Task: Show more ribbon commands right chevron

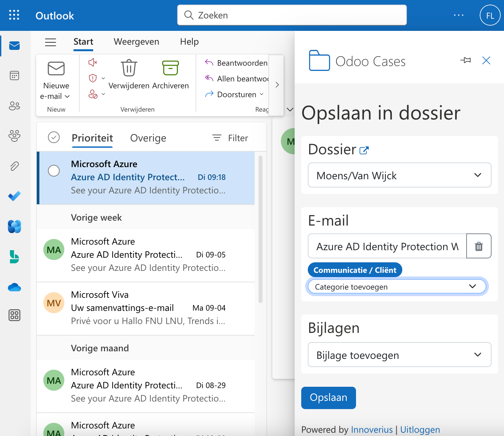Action: pos(277,85)
